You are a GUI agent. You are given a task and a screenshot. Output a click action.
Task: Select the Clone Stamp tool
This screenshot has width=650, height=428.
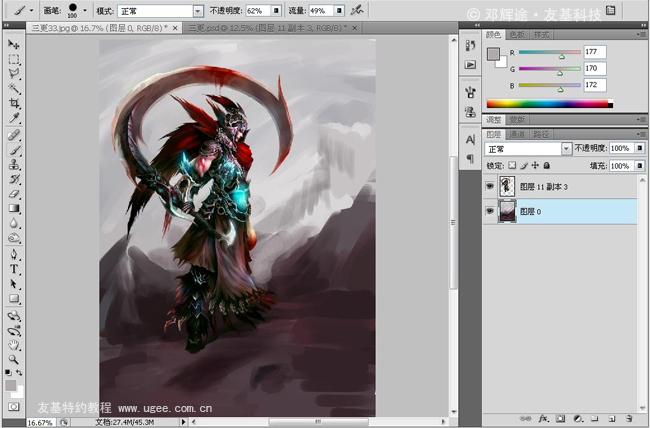14,165
